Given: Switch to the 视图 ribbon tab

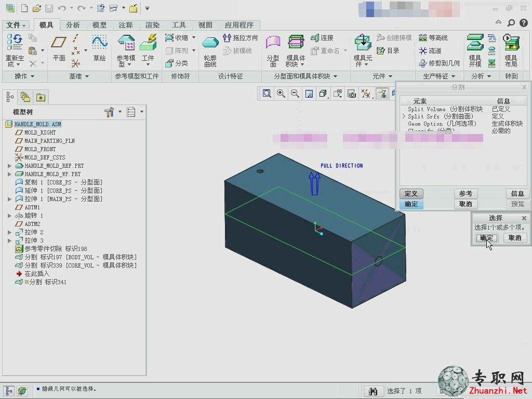Looking at the screenshot, I should click(x=205, y=25).
